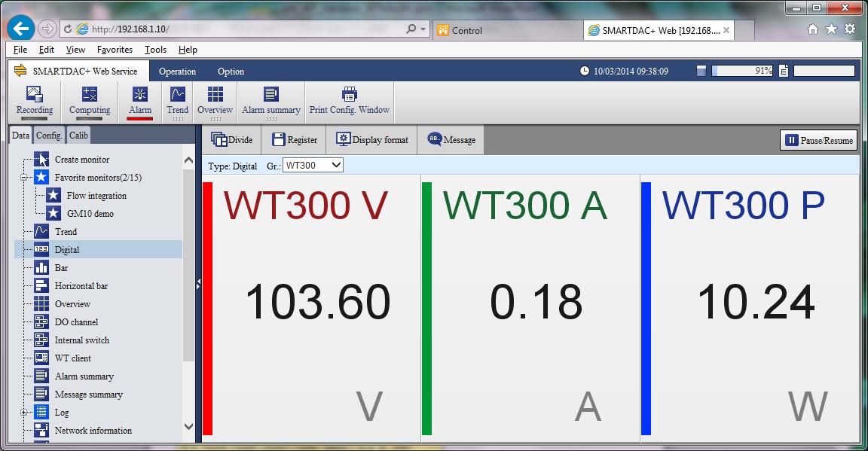Open the Computing toolbar icon
Viewport: 868px width, 451px height.
[89, 94]
